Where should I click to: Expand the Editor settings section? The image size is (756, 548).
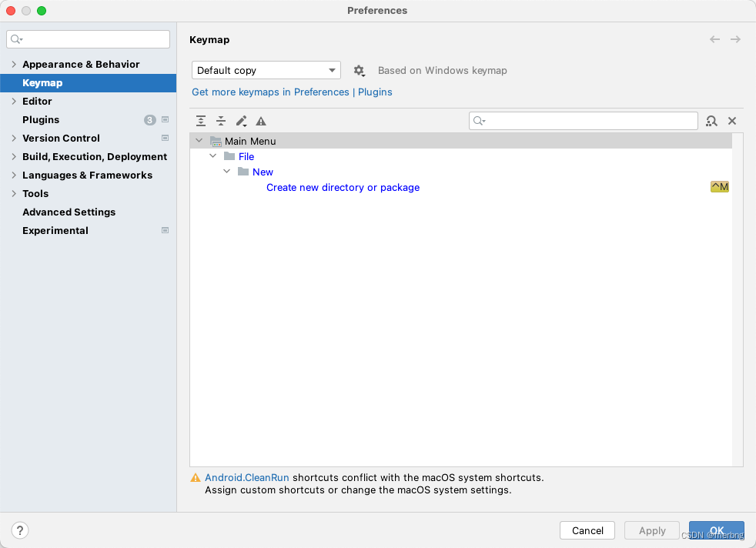[x=14, y=102]
